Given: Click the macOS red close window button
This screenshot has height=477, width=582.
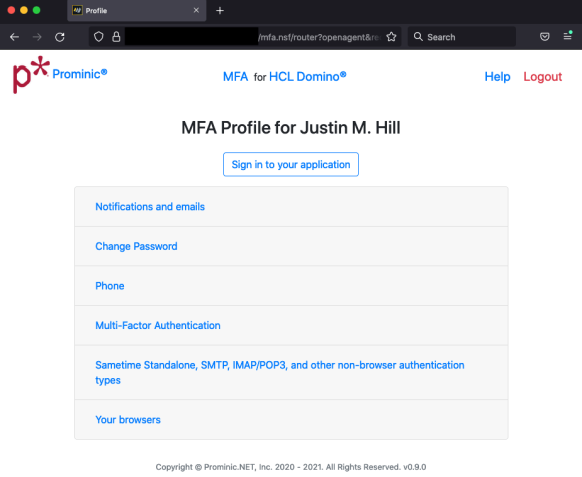Looking at the screenshot, I should point(11,10).
